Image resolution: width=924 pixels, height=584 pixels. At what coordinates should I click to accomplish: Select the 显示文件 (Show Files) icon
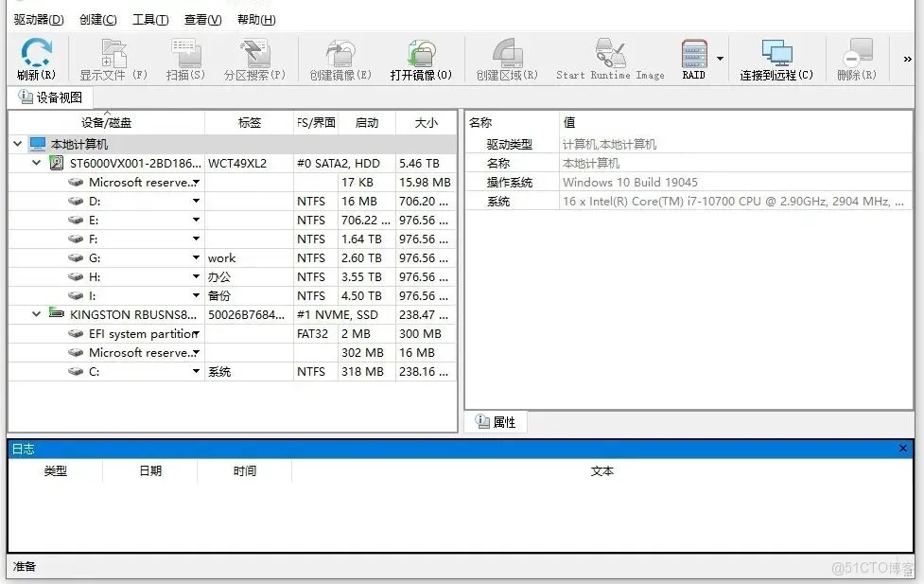113,57
